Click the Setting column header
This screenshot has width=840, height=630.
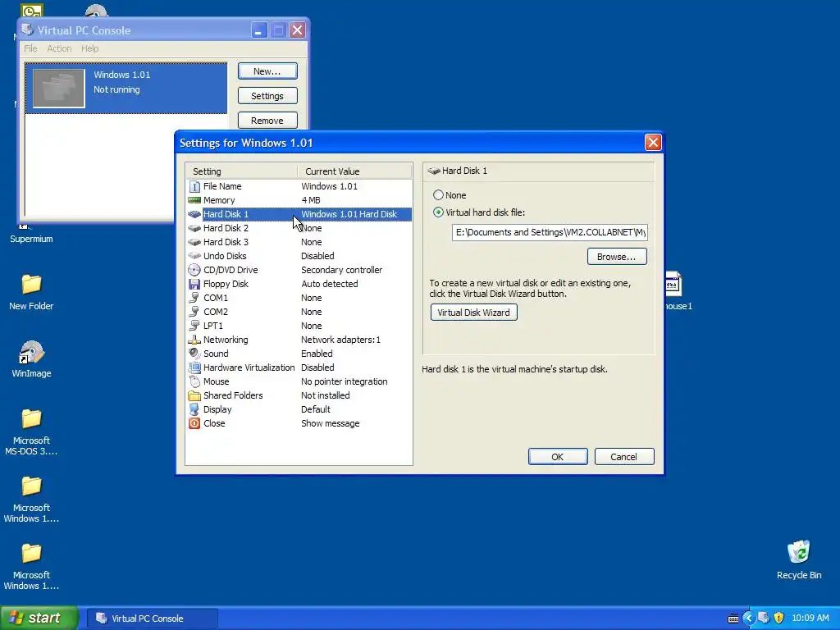pyautogui.click(x=242, y=171)
